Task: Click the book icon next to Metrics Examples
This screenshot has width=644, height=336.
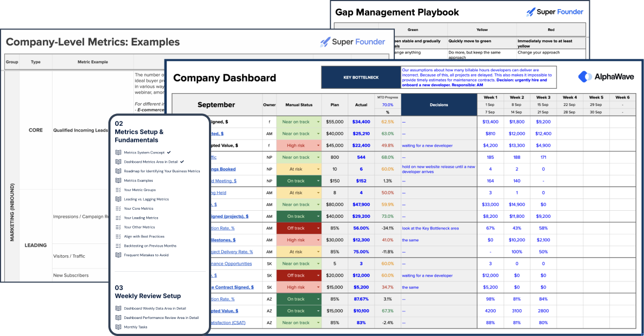Action: coord(118,180)
